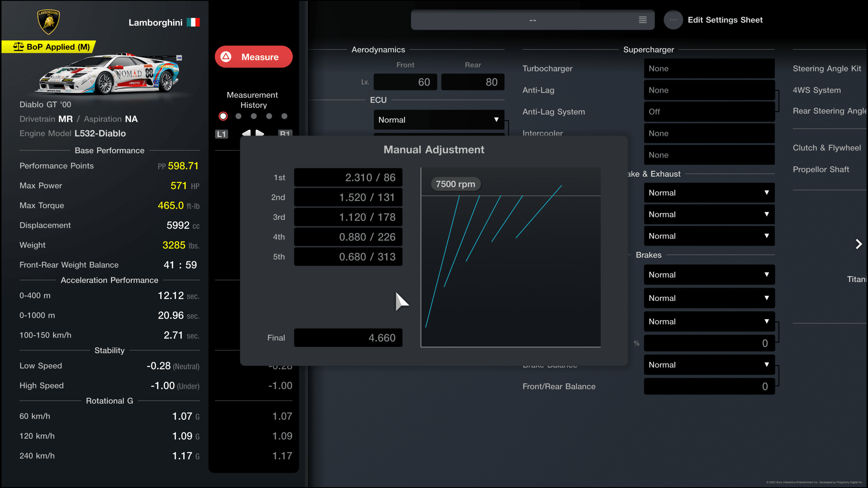Image resolution: width=868 pixels, height=488 pixels.
Task: Click the Lamborghini logo emblem
Action: (x=49, y=22)
